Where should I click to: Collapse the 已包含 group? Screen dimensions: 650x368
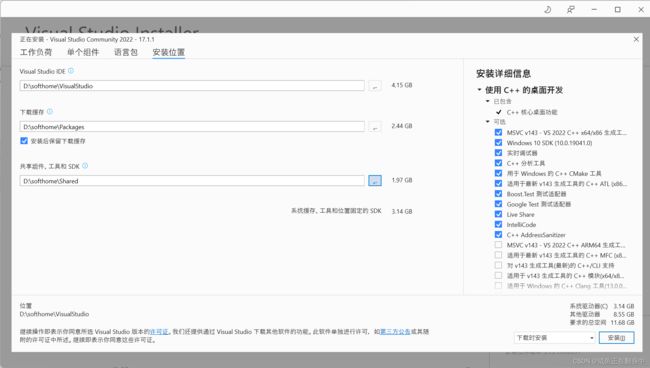(488, 101)
